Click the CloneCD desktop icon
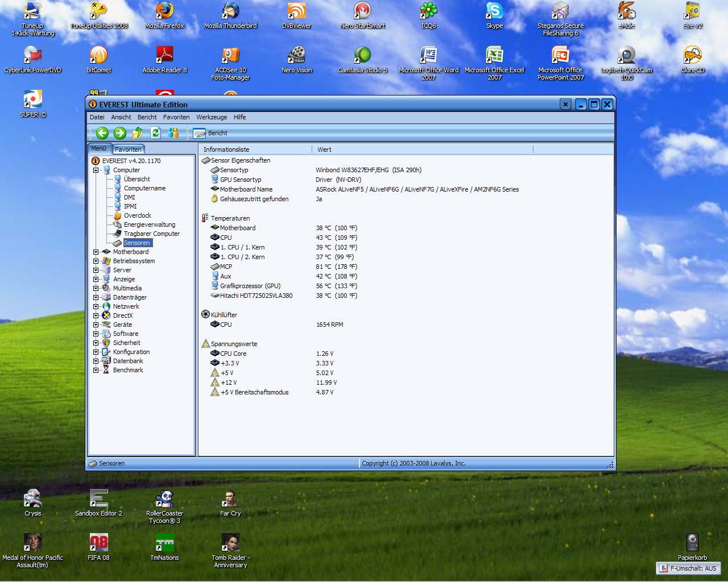 coord(692,60)
